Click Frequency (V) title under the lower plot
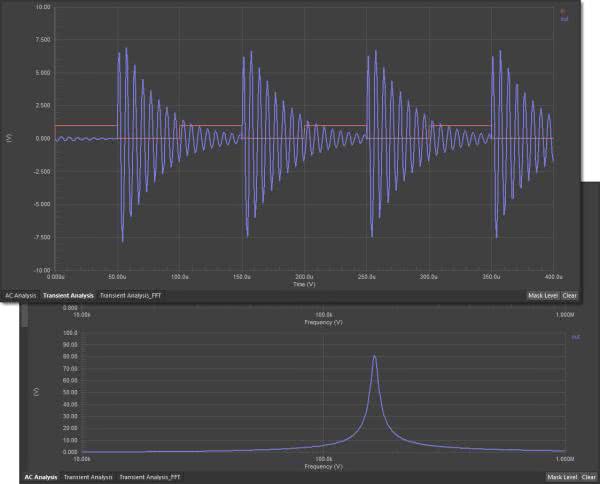 pyautogui.click(x=323, y=467)
